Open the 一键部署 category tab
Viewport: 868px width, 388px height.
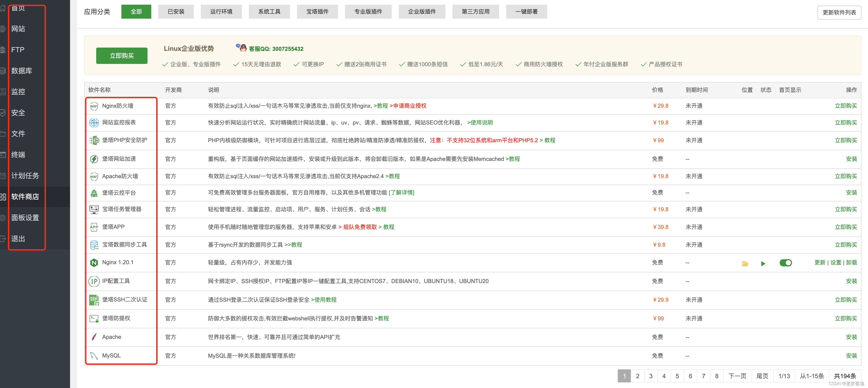coord(526,12)
